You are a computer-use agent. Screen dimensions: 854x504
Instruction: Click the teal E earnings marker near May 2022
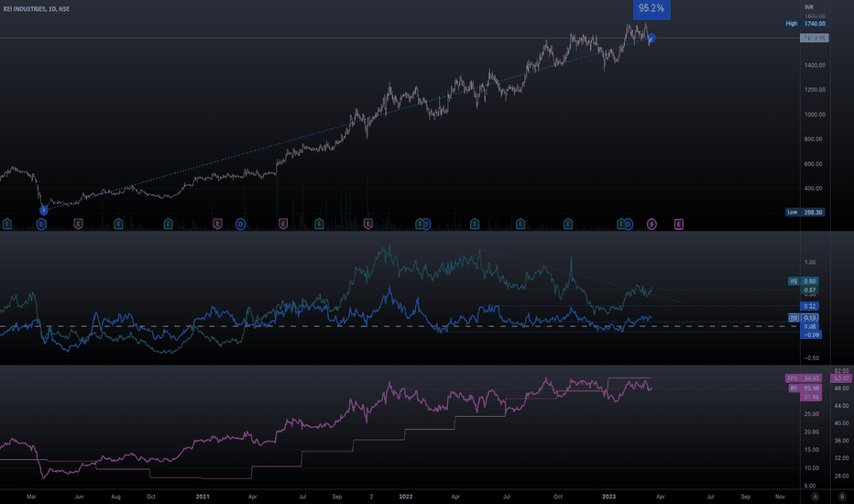click(x=475, y=224)
